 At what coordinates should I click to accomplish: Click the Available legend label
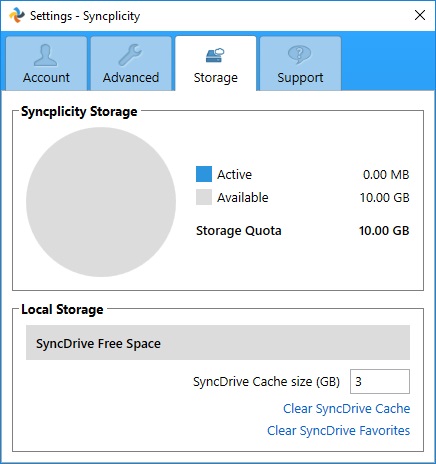coord(243,197)
